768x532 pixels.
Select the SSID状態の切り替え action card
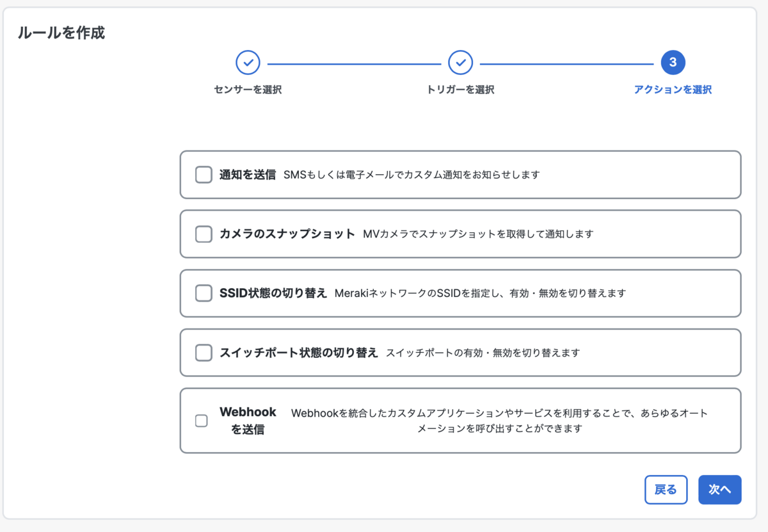click(461, 294)
